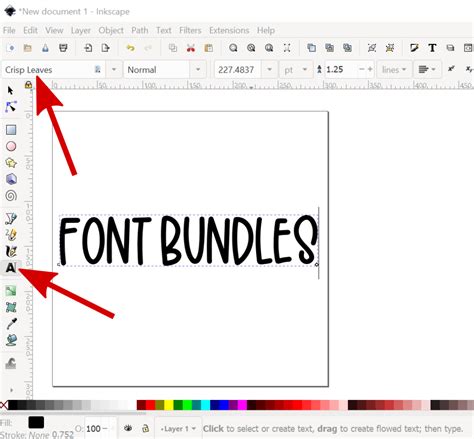Open the Edit menu
This screenshot has width=474, height=439.
coord(30,30)
